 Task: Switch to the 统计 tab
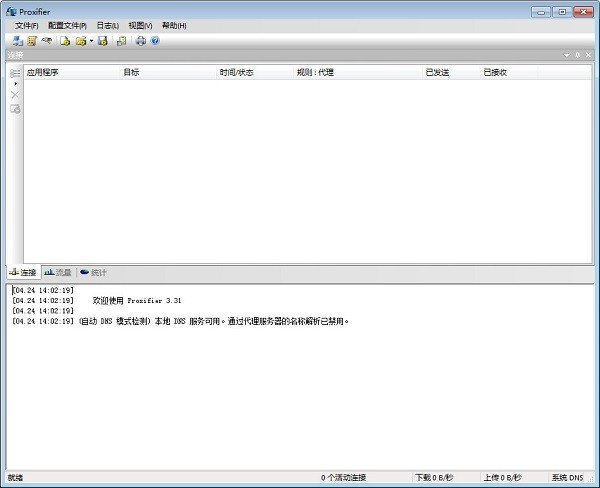pos(94,273)
